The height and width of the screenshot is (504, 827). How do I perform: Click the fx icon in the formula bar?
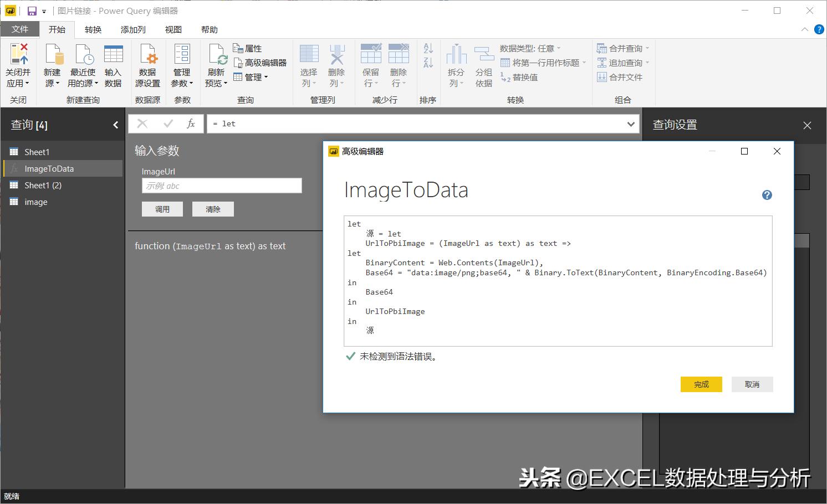[190, 124]
